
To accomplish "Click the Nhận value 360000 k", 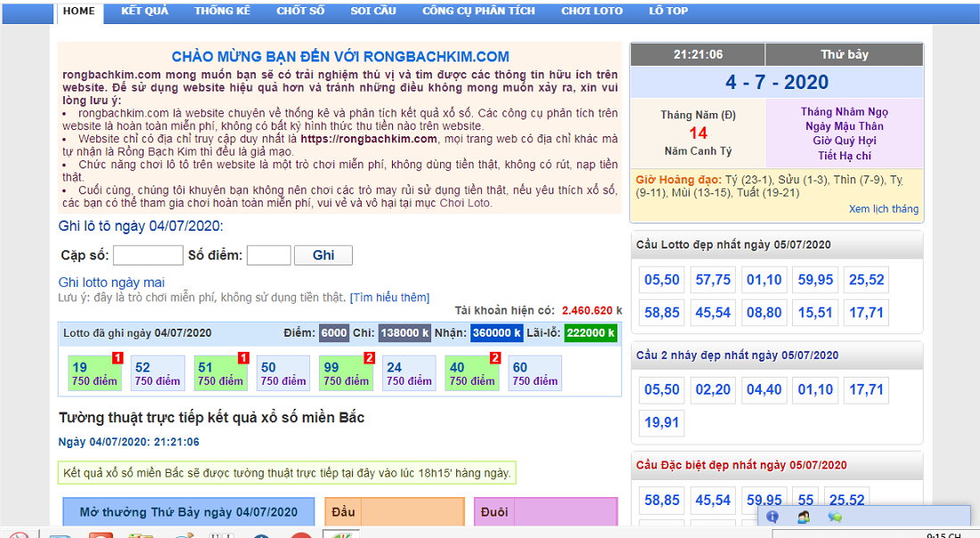I will [x=497, y=333].
